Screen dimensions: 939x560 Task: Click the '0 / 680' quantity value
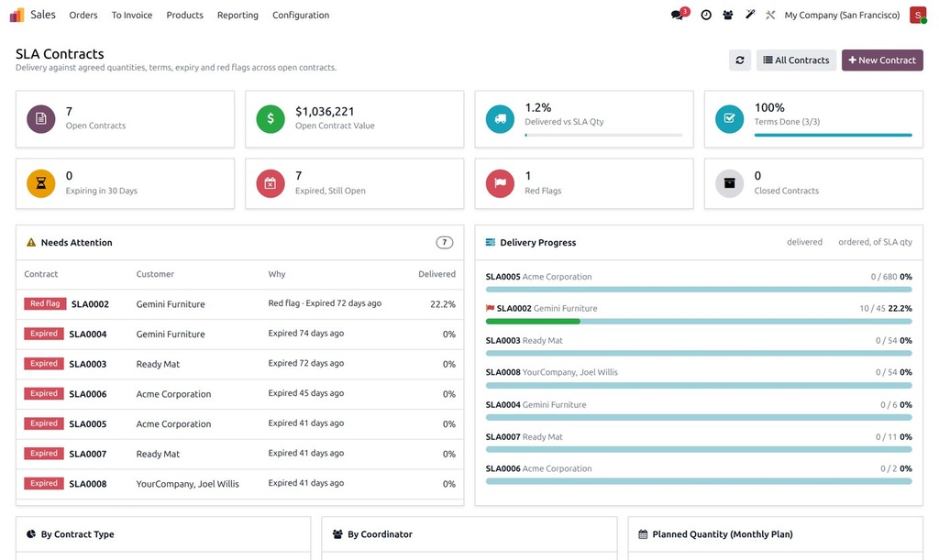(884, 277)
